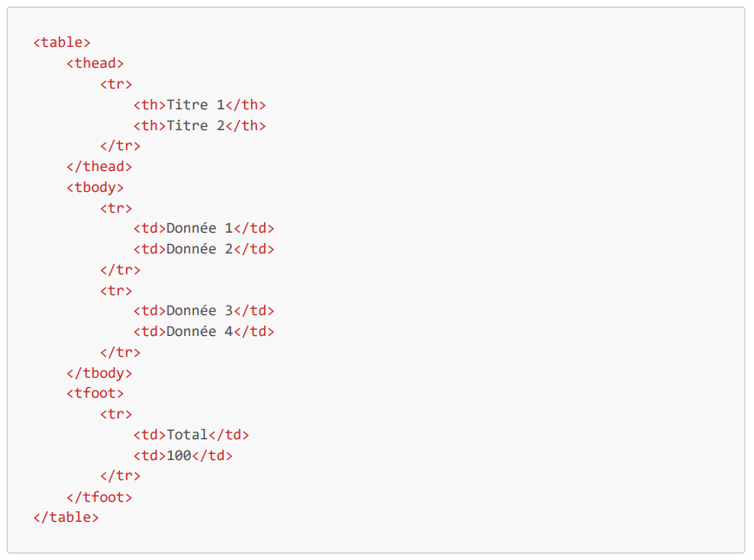Place cursor on opening <tbody> tag

95,187
